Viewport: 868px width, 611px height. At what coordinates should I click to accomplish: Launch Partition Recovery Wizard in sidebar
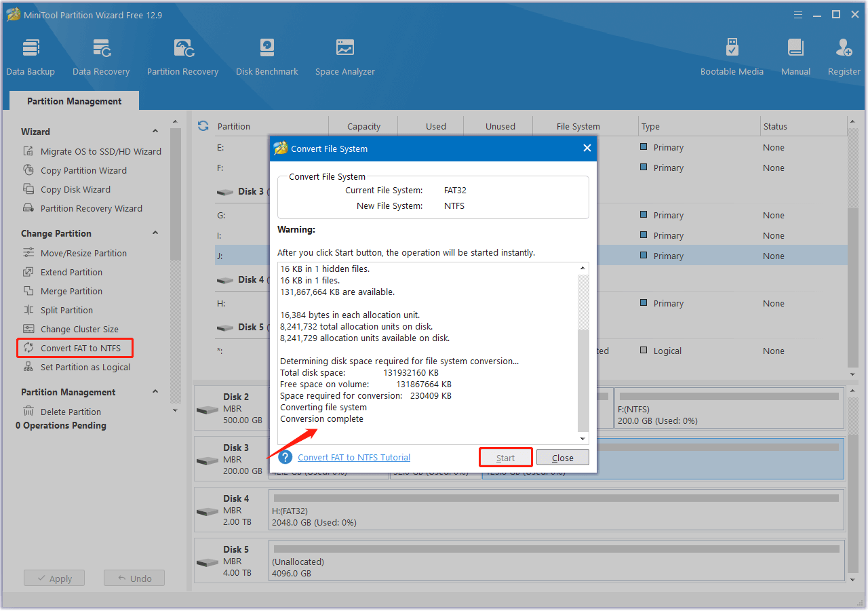(83, 208)
